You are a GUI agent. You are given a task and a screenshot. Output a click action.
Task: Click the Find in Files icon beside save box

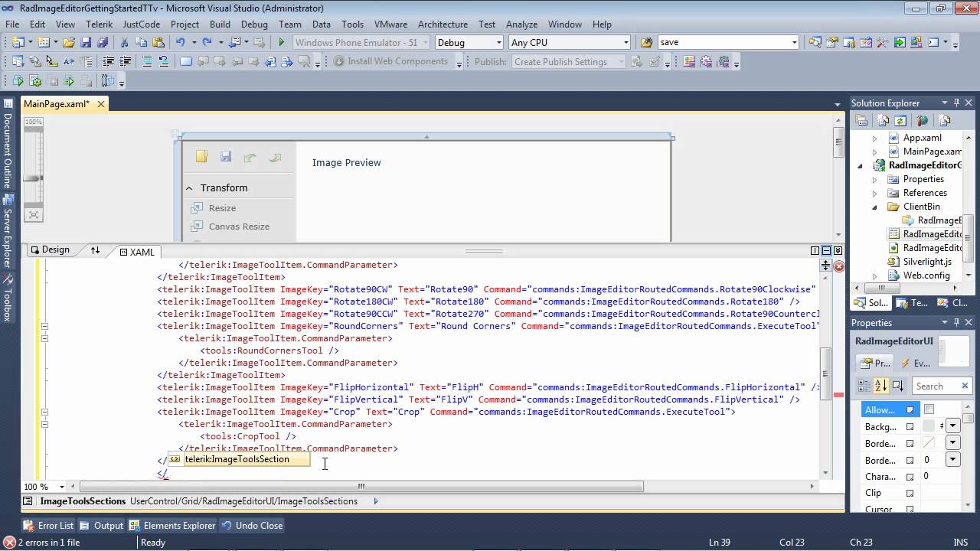647,43
